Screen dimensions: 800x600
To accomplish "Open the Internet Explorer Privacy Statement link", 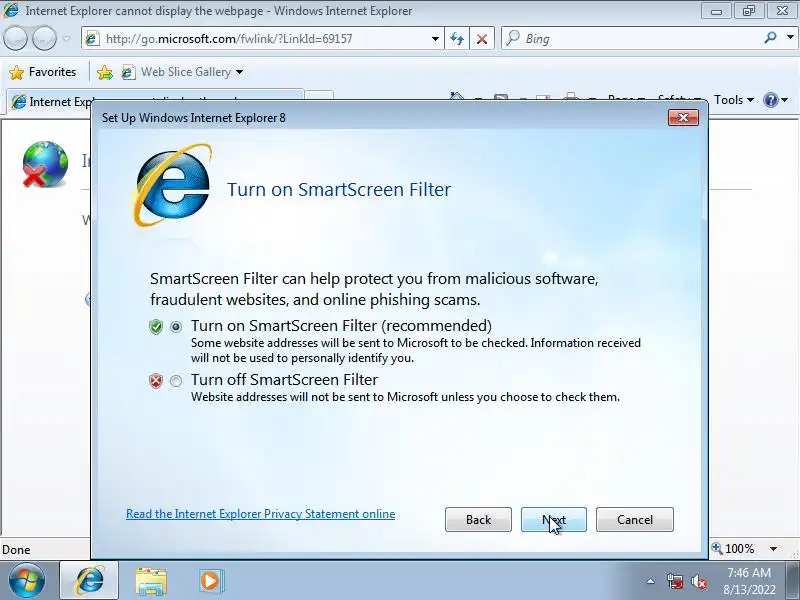I will (260, 514).
